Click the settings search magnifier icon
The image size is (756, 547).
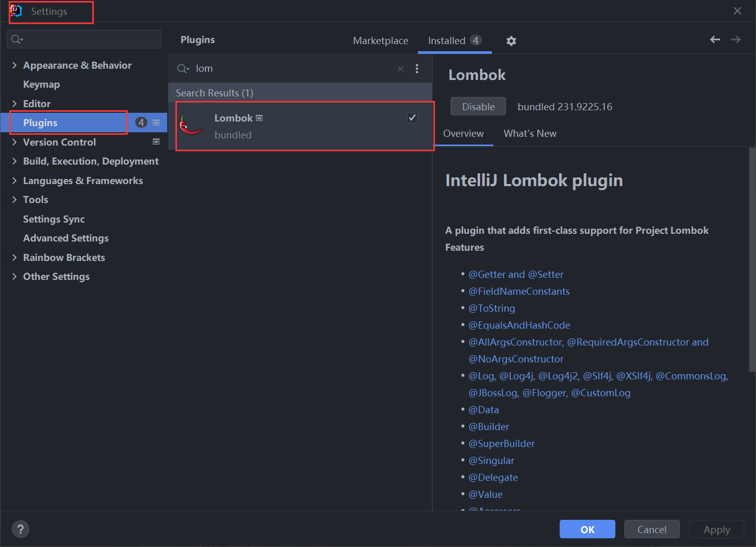17,39
